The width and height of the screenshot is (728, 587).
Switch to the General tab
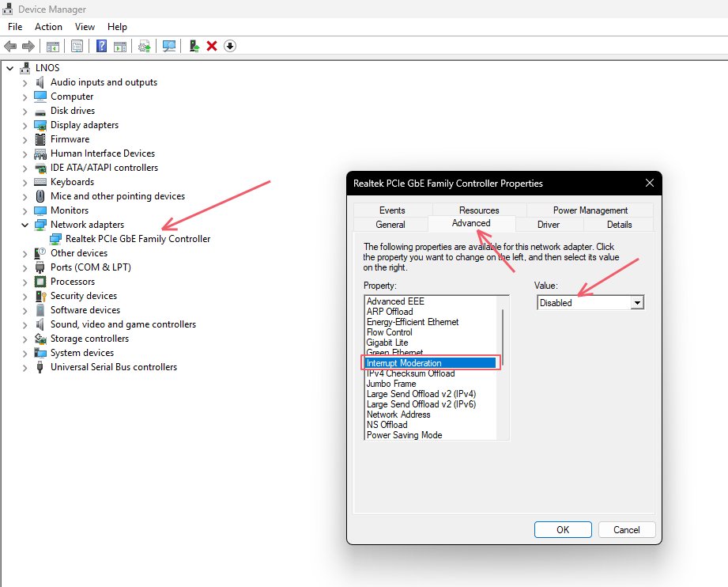click(390, 225)
